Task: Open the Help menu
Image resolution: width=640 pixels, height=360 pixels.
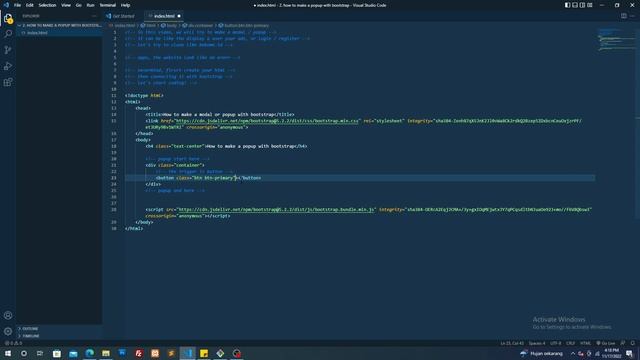Action: (125, 5)
